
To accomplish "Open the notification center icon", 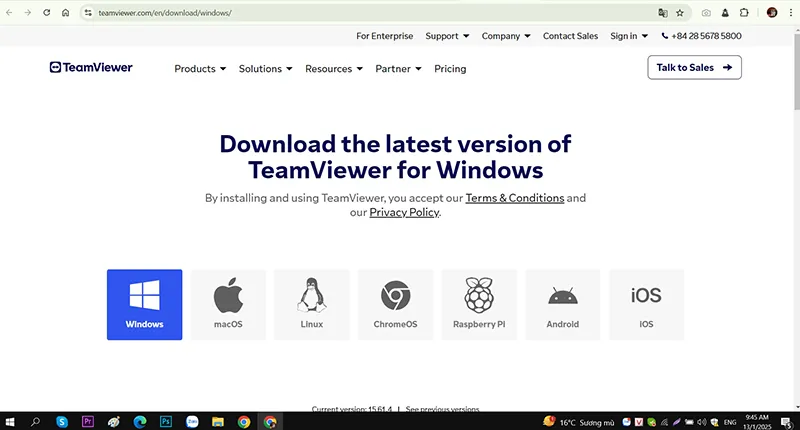I will click(x=786, y=422).
